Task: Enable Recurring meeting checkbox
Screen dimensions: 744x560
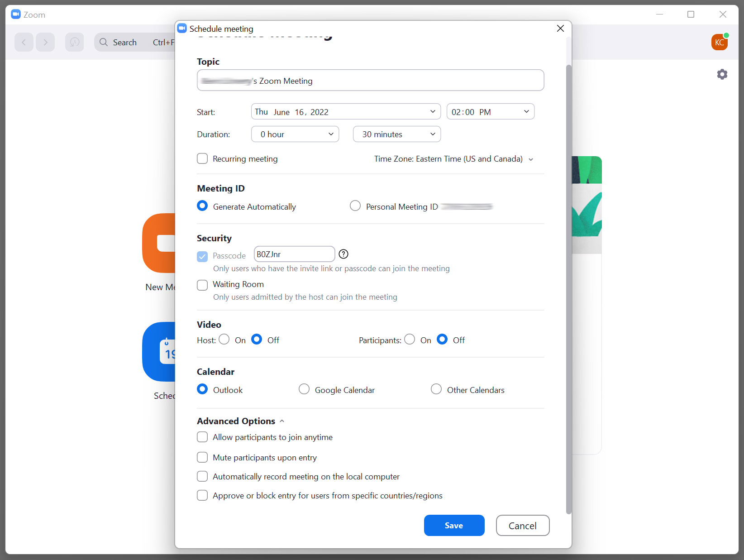Action: click(202, 158)
